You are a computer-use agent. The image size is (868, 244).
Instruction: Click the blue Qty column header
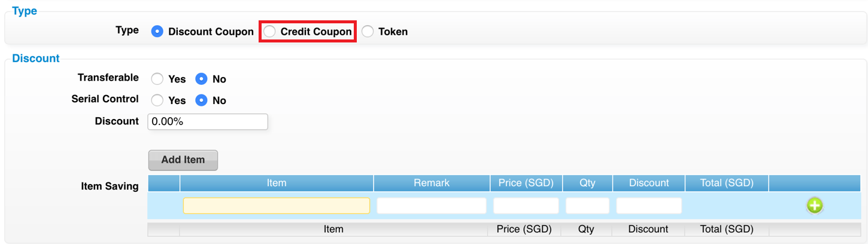588,183
